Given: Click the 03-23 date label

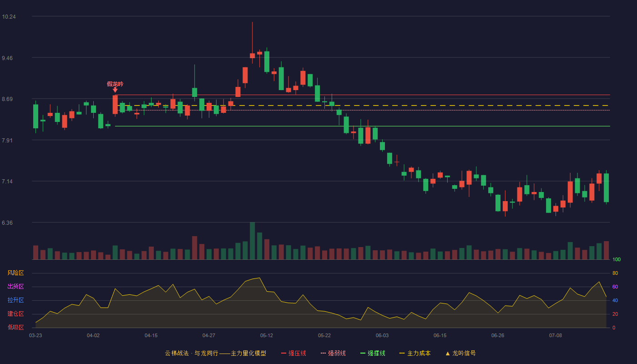Looking at the screenshot, I should 35,335.
